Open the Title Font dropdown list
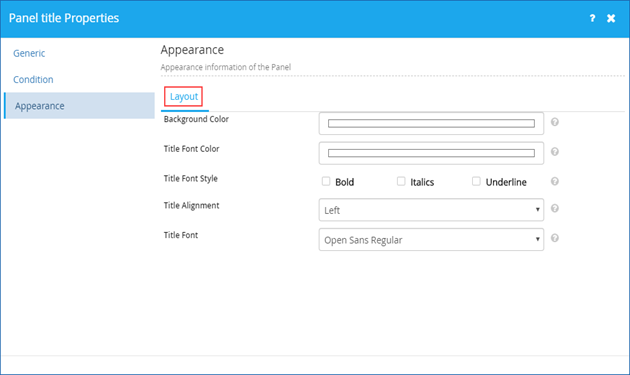630x375 pixels. pos(431,240)
